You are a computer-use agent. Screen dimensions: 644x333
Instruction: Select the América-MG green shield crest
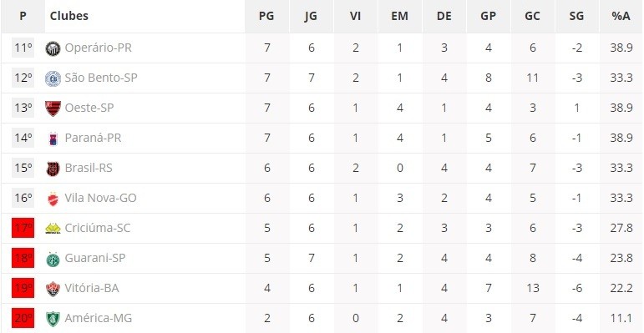click(53, 319)
